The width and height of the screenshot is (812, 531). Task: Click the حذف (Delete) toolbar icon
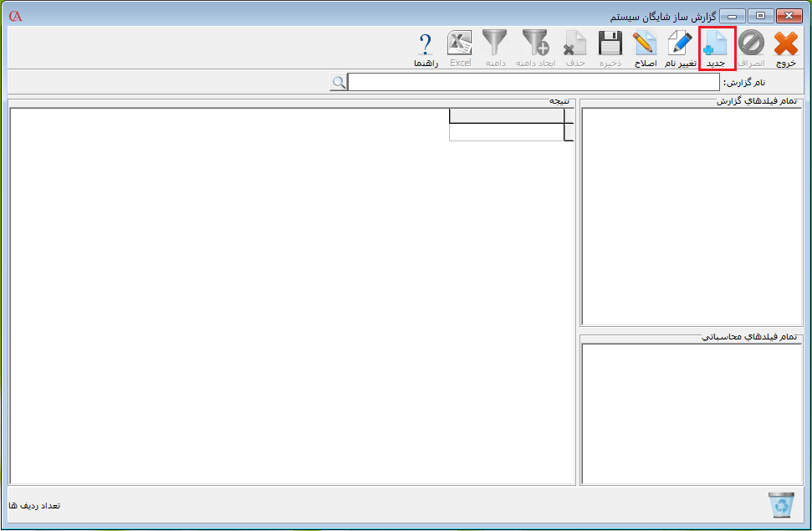575,49
